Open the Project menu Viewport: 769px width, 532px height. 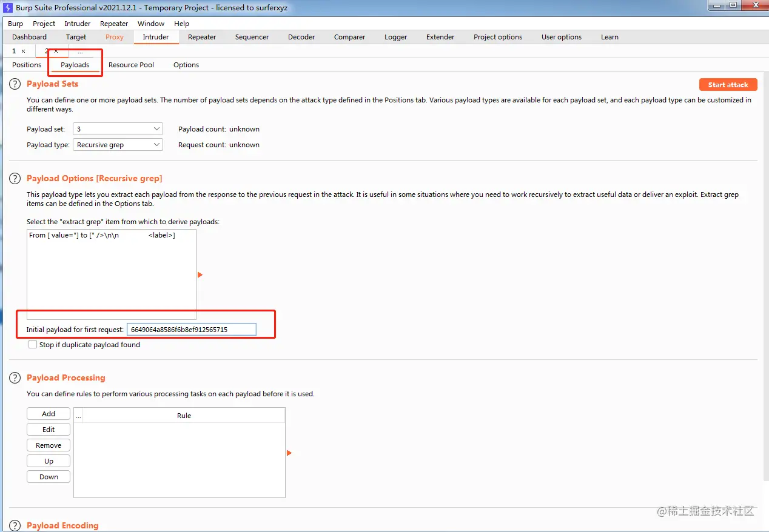44,24
